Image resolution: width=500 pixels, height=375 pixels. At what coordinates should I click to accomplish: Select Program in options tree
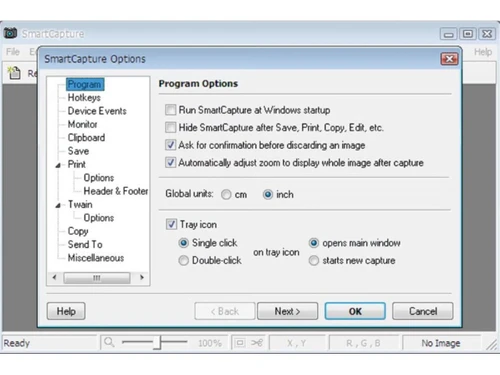[85, 84]
